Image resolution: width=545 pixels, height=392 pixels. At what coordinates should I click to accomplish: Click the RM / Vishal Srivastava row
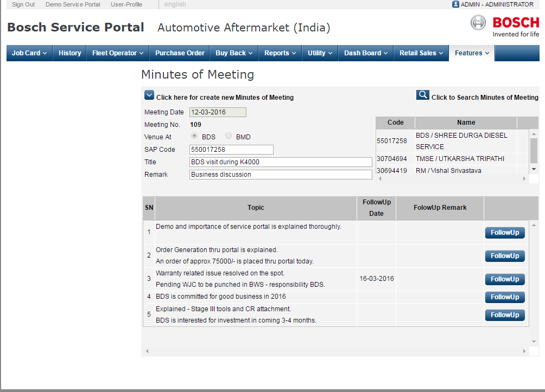point(453,170)
